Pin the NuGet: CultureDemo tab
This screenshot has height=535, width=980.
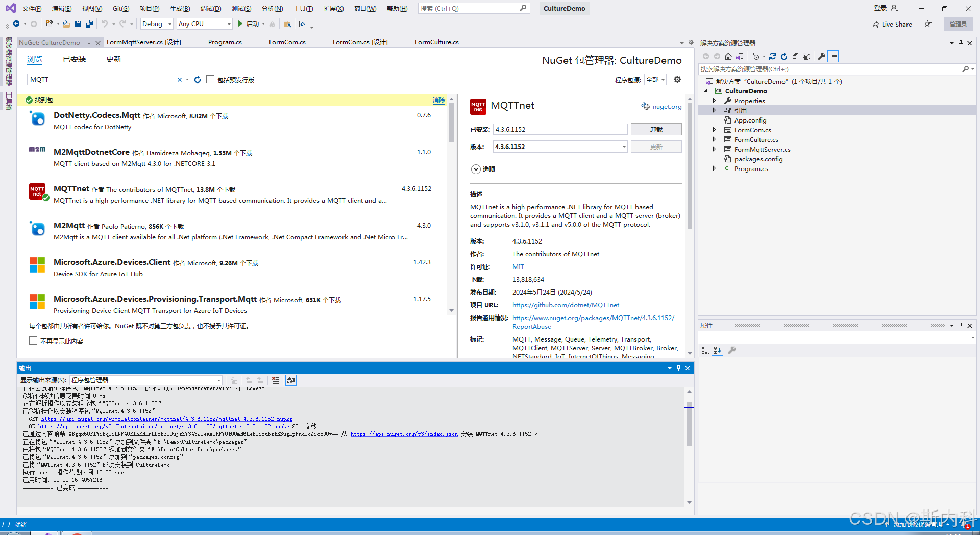(89, 43)
